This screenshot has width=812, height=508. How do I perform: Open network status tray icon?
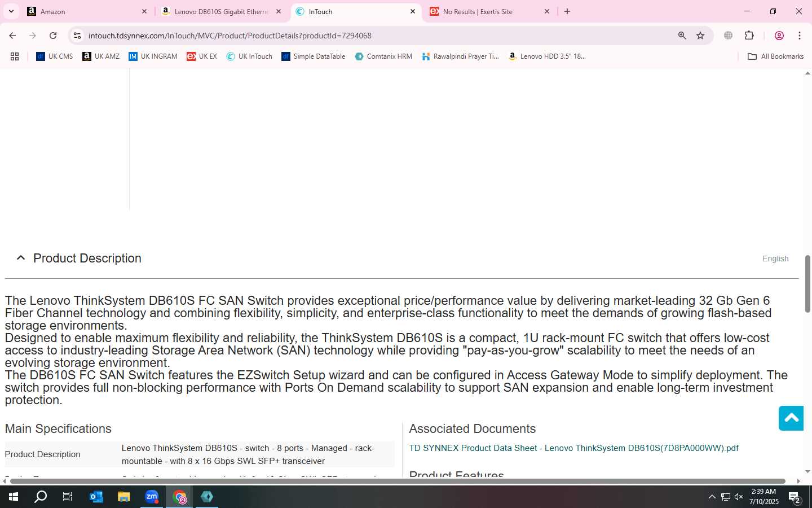coord(726,497)
